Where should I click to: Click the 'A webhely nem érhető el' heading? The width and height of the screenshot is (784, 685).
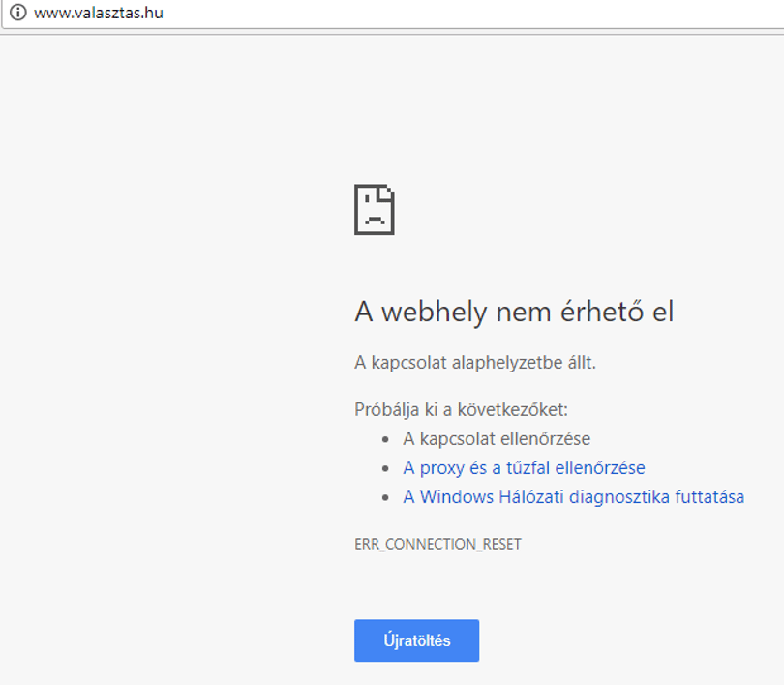click(514, 312)
